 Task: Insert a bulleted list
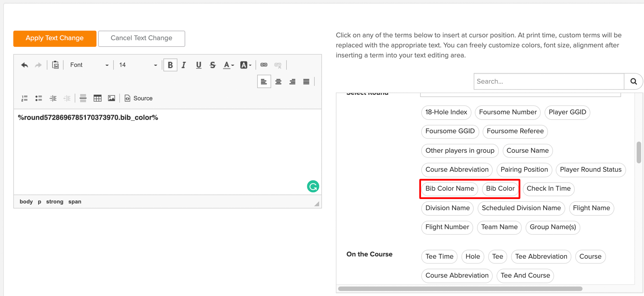point(39,98)
